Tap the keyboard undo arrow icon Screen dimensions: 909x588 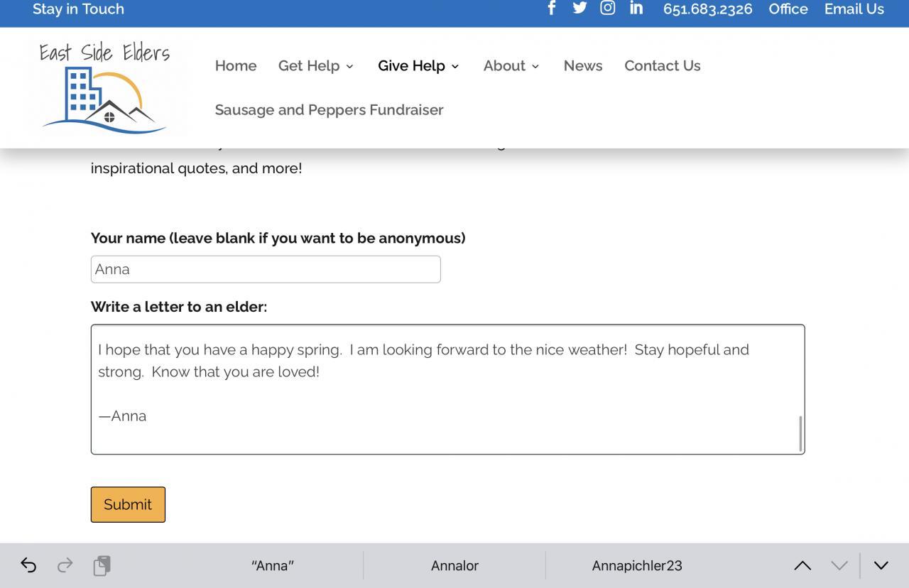coord(28,565)
